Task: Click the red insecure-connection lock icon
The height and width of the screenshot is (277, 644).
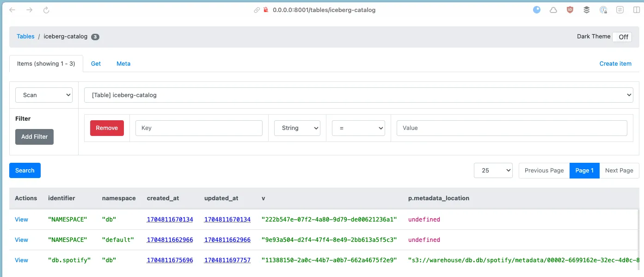Action: pos(266,10)
